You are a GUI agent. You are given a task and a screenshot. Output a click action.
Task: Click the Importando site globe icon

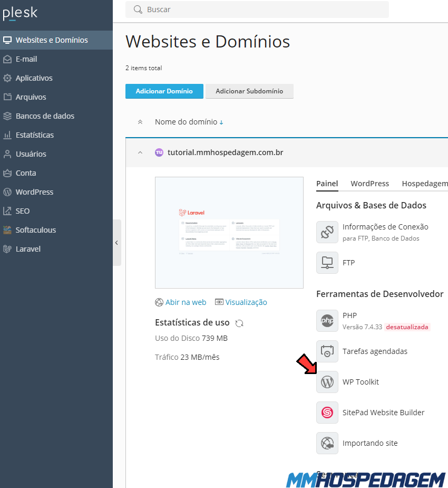point(327,443)
